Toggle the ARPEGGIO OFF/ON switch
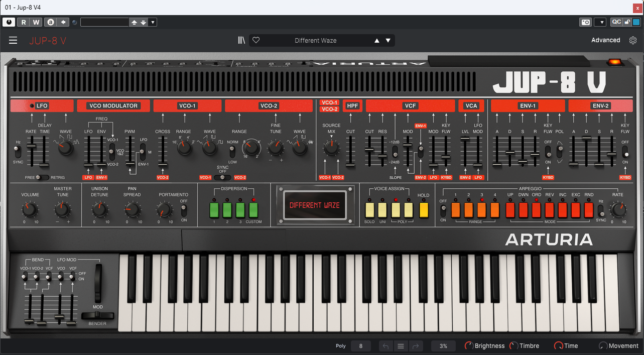Screen dimensions: 644x355 [443, 210]
